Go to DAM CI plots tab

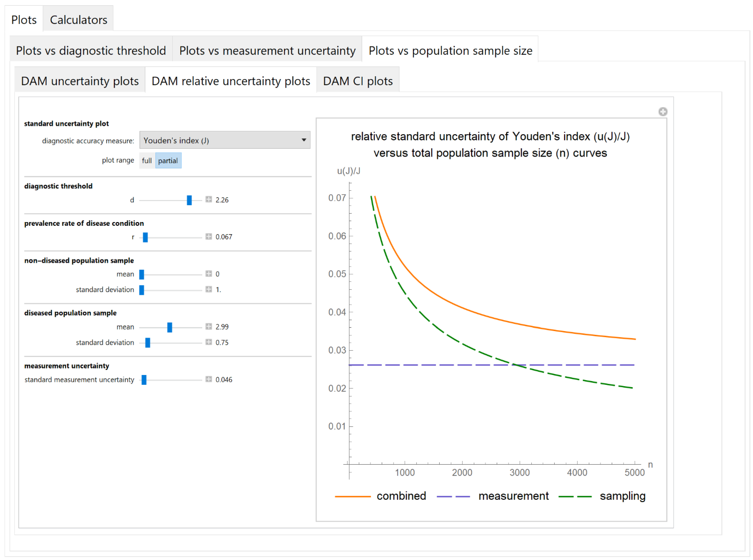tap(357, 81)
